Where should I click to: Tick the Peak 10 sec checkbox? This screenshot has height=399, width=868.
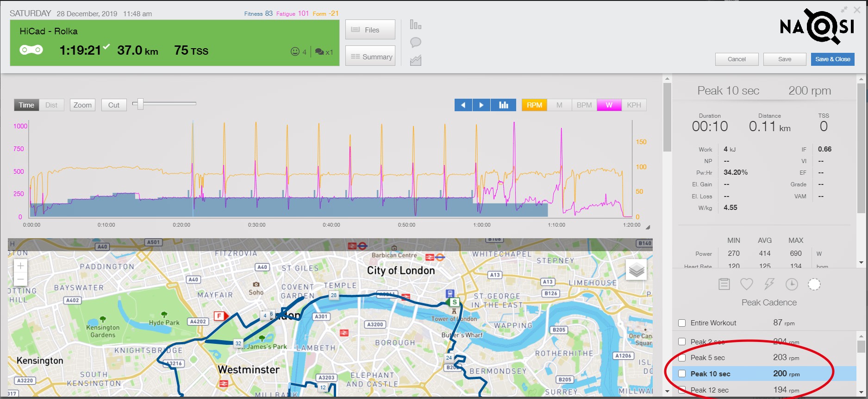point(682,374)
